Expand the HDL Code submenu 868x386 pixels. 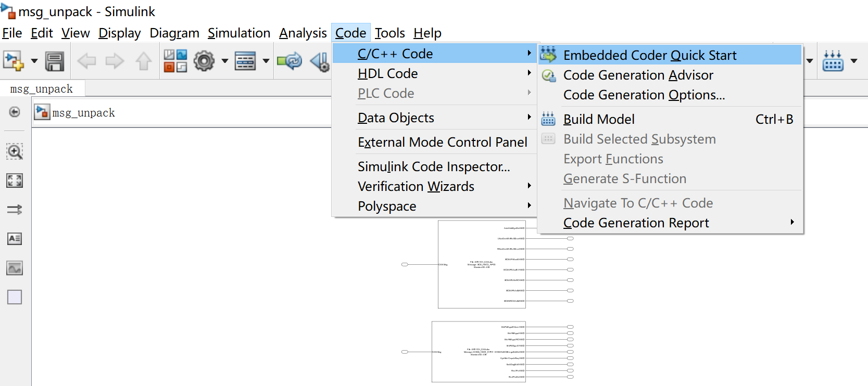(x=435, y=73)
